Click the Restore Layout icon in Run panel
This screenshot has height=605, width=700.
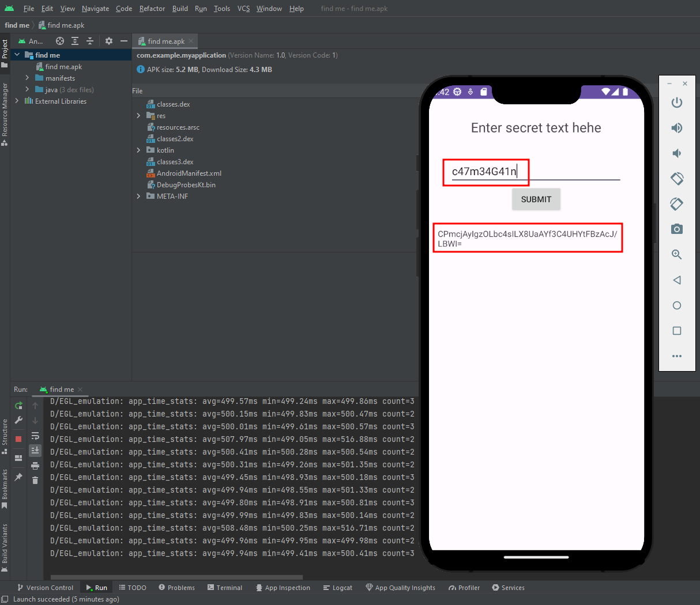18,458
